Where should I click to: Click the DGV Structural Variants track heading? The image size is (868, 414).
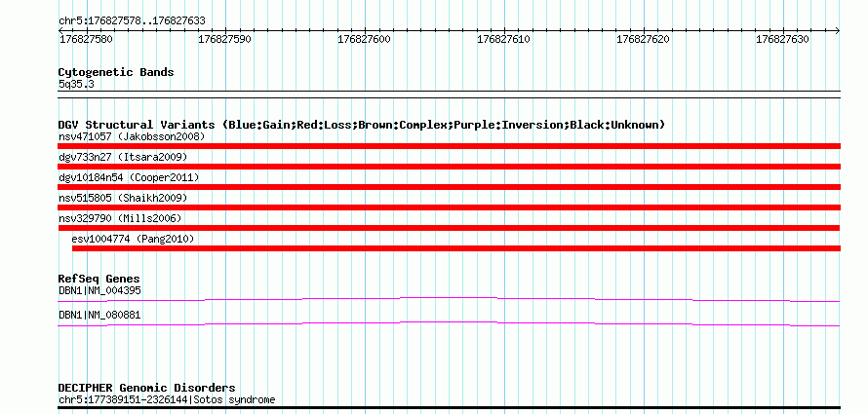click(x=362, y=125)
